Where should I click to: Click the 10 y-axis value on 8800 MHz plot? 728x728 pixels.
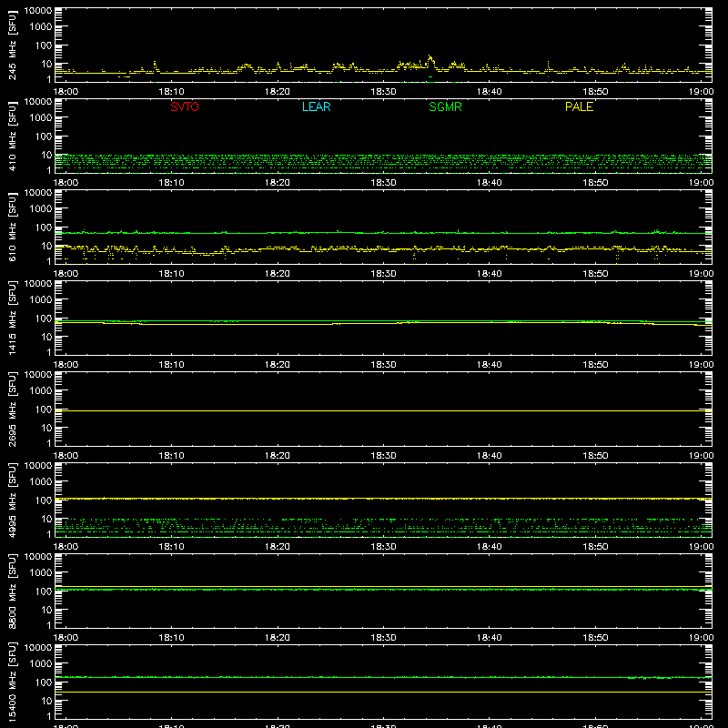(x=46, y=610)
